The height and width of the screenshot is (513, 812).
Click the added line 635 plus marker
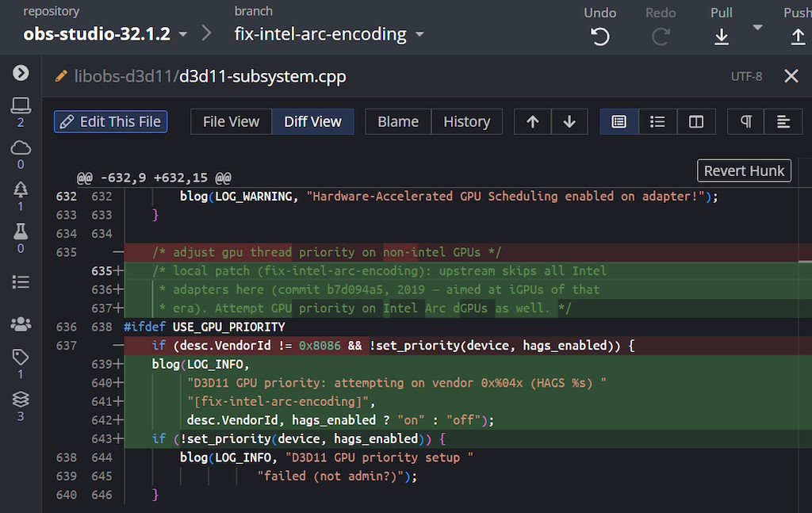coord(118,270)
